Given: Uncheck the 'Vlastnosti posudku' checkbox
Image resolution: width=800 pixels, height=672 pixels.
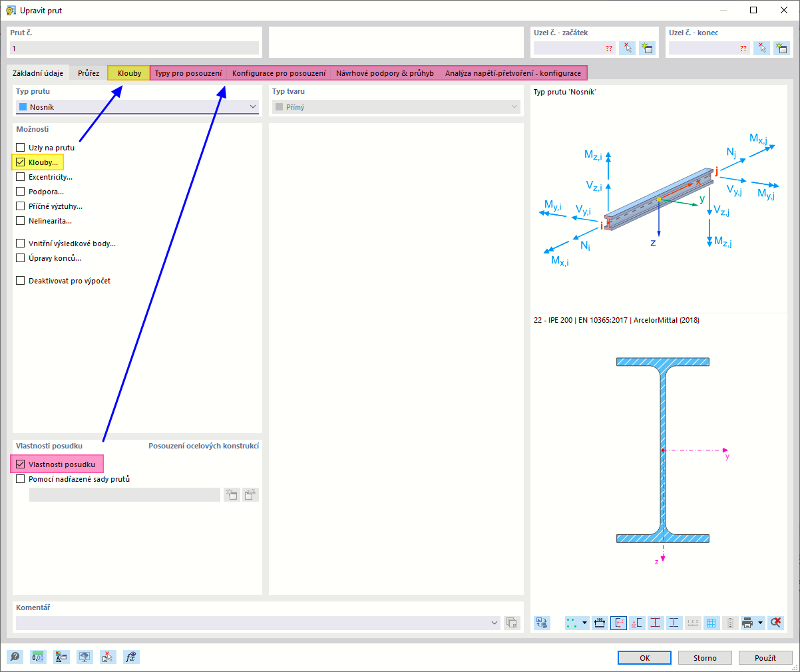Looking at the screenshot, I should click(21, 464).
